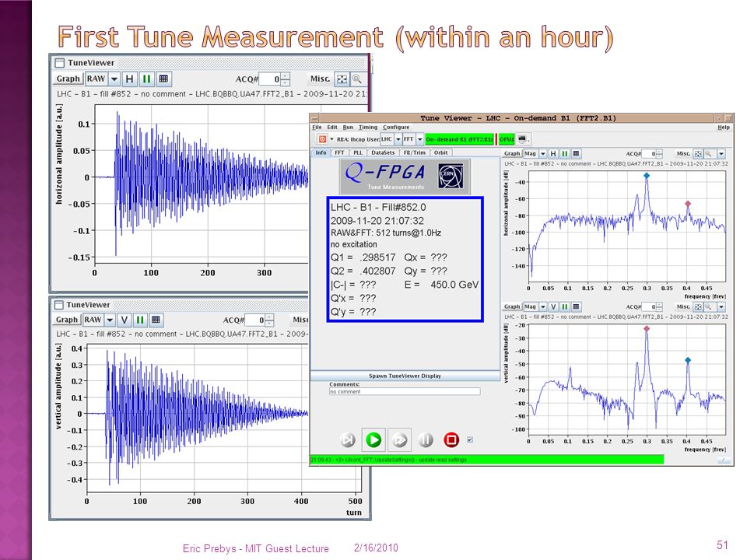Open Mag dropdown in vertical spectrum toolbar
747x560 pixels.
(x=542, y=306)
